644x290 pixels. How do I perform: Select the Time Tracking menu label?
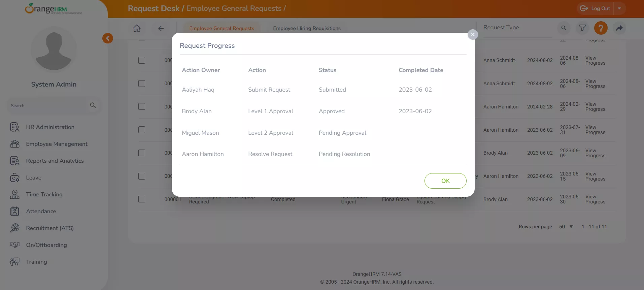coord(44,194)
